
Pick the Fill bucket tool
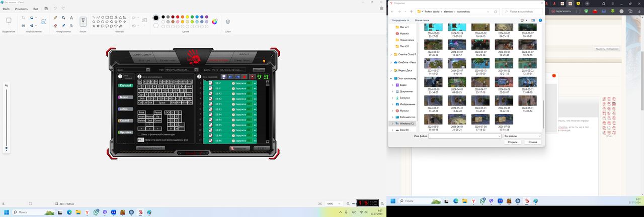63,18
